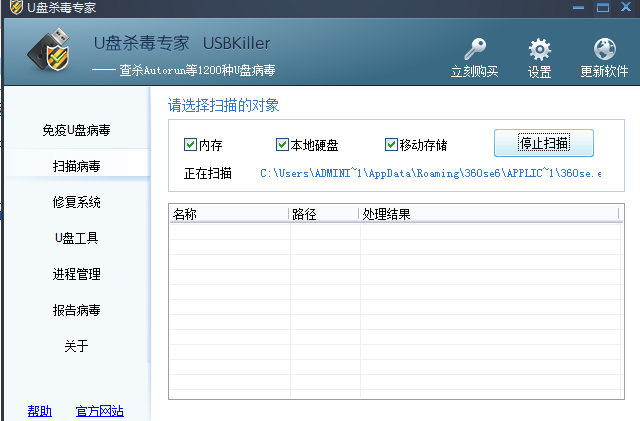
Task: Open the 报告病毒 page
Action: click(76, 310)
